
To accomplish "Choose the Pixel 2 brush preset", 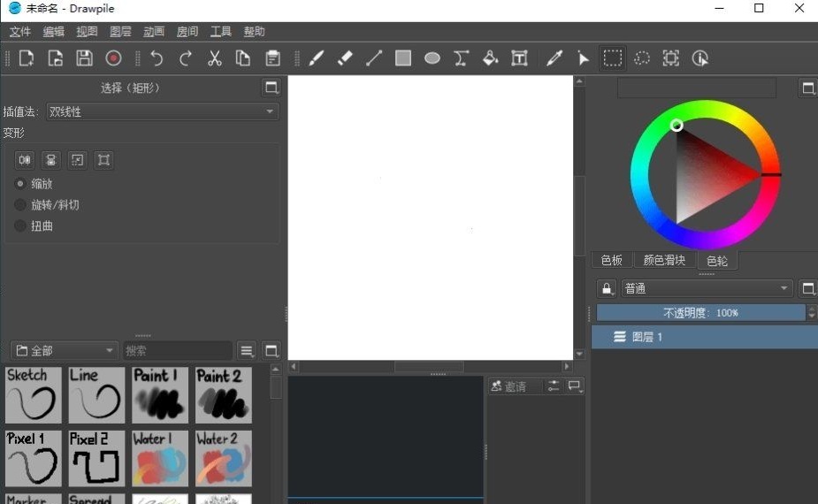I will click(96, 459).
